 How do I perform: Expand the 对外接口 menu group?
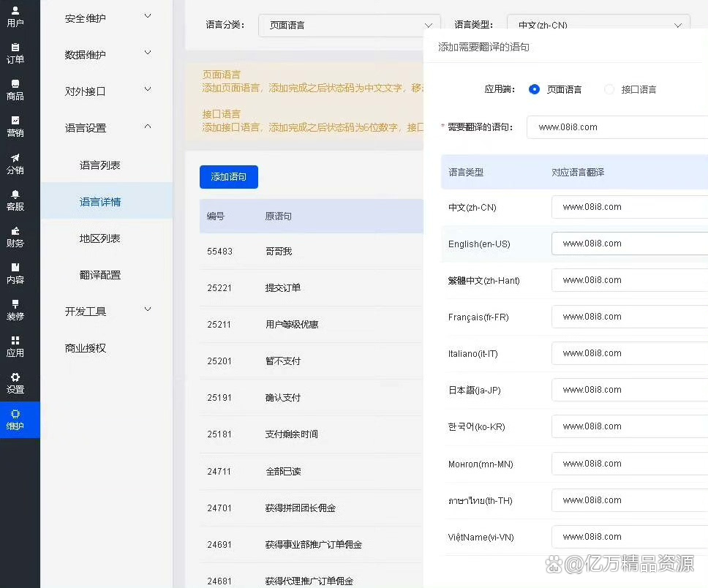(x=107, y=91)
